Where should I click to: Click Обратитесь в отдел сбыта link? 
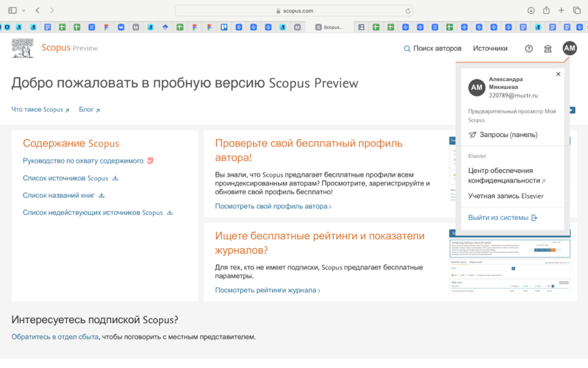coord(54,337)
